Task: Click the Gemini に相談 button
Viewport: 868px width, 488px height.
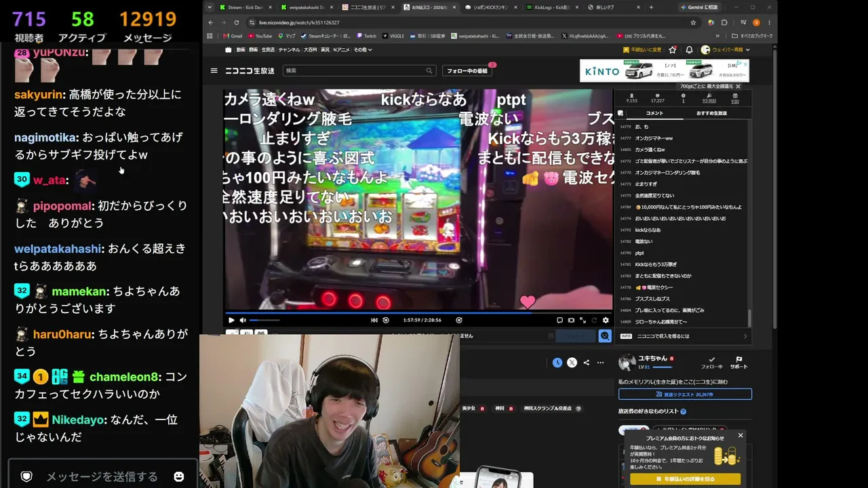Action: click(698, 7)
